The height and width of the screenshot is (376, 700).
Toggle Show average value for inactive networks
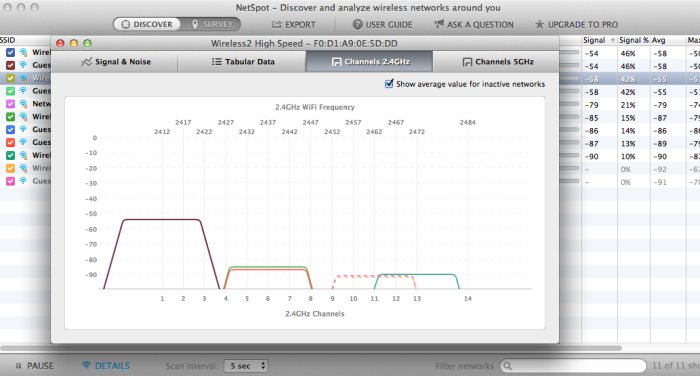pyautogui.click(x=389, y=84)
